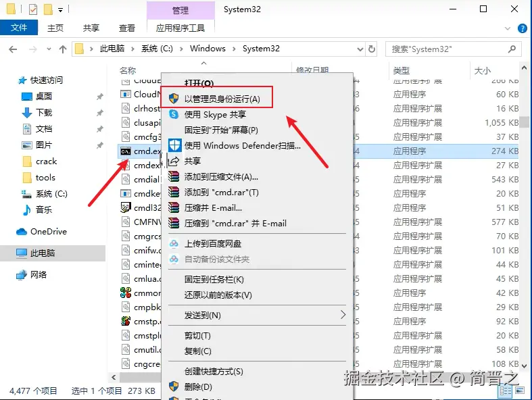Open 文档 in navigation pane
This screenshot has height=400, width=532.
click(x=44, y=129)
